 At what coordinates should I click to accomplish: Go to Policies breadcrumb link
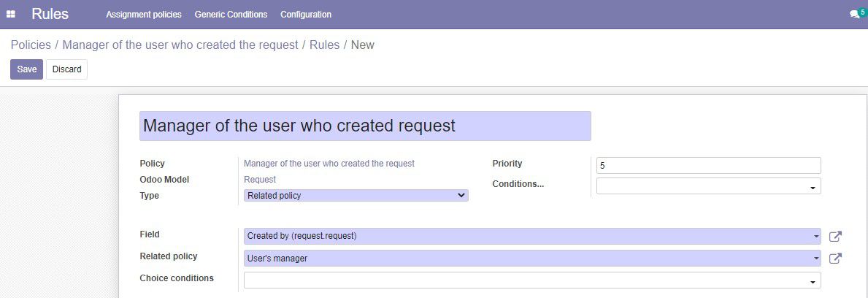pos(31,45)
